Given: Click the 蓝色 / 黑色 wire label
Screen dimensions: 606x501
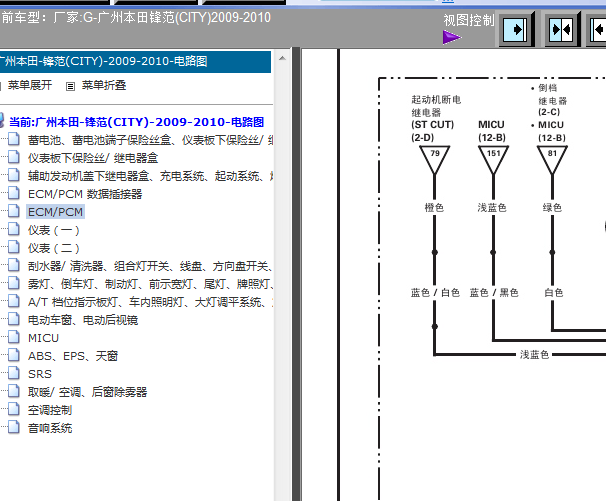Looking at the screenshot, I should [x=494, y=293].
